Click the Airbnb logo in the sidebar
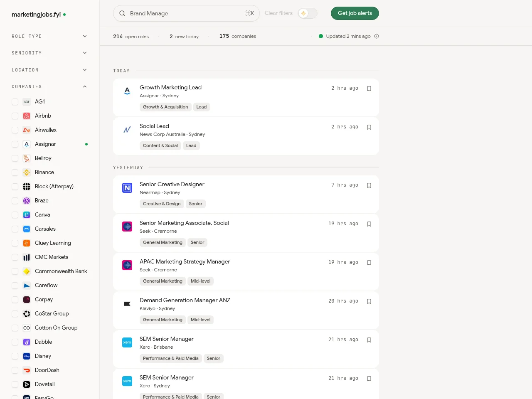 [27, 116]
